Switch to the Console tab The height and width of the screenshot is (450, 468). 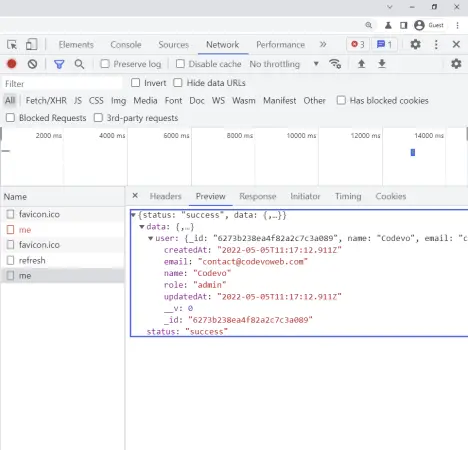tap(126, 45)
